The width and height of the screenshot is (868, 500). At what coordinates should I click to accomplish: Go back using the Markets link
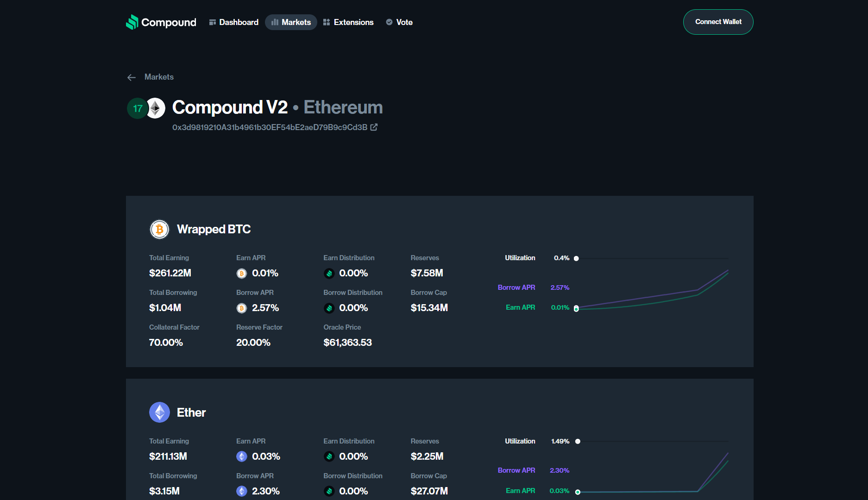pos(159,77)
